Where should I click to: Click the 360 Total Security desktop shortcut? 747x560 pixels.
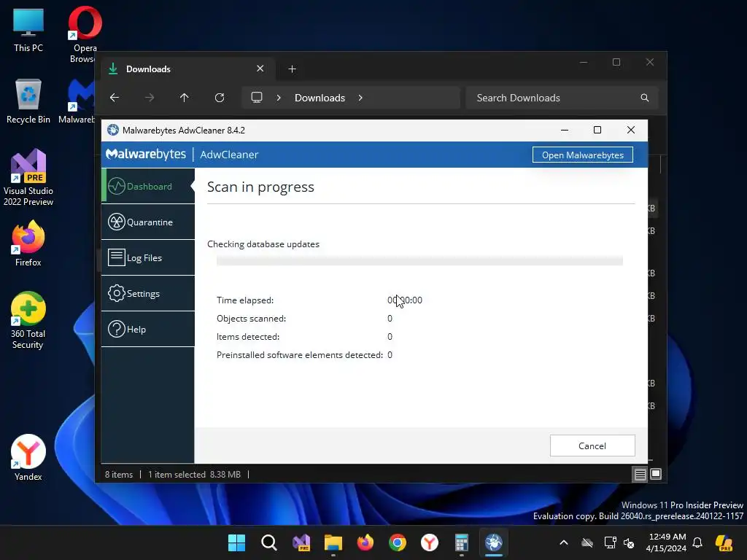click(28, 321)
